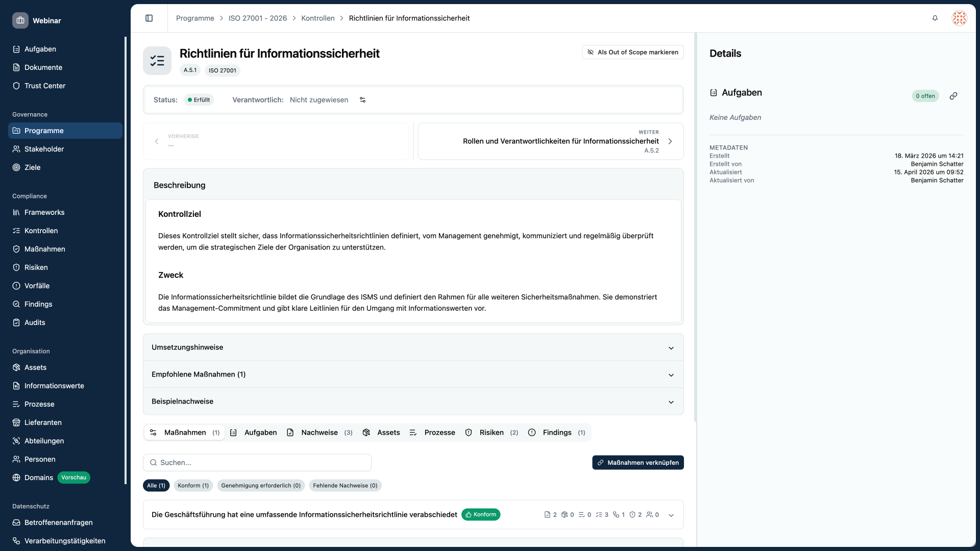Open the Risiken section in the sidebar
Image resolution: width=980 pixels, height=551 pixels.
click(36, 267)
